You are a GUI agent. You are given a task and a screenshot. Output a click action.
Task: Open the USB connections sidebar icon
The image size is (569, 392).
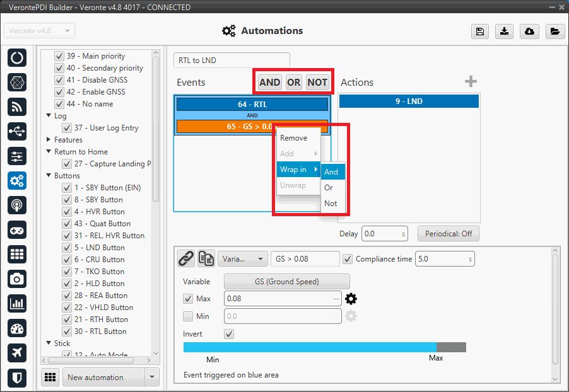click(17, 131)
